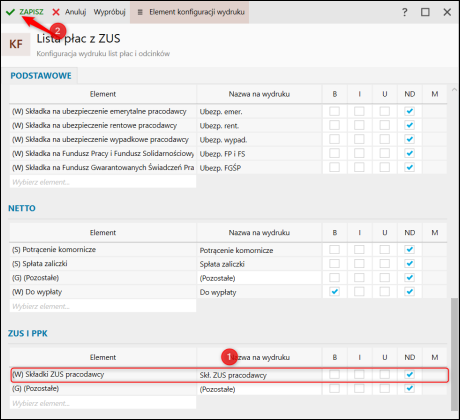The height and width of the screenshot is (420, 460).
Task: Click the red X Anuluj icon
Action: [56, 12]
